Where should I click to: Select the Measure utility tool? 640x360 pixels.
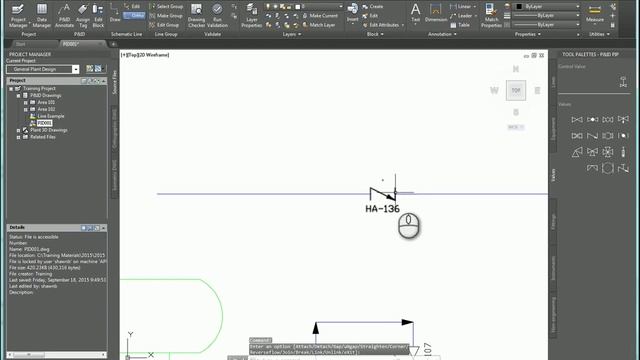click(595, 13)
